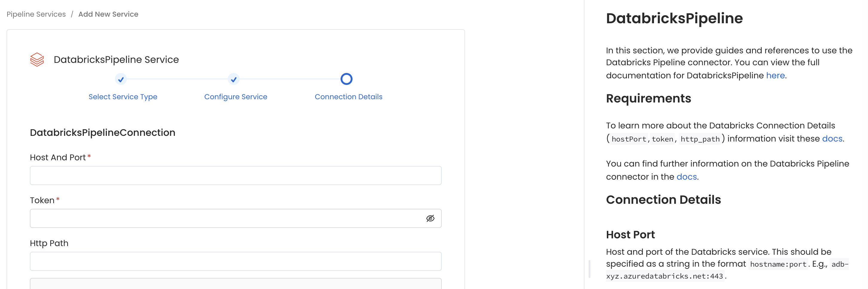Select the Connection Details step label

coord(348,97)
